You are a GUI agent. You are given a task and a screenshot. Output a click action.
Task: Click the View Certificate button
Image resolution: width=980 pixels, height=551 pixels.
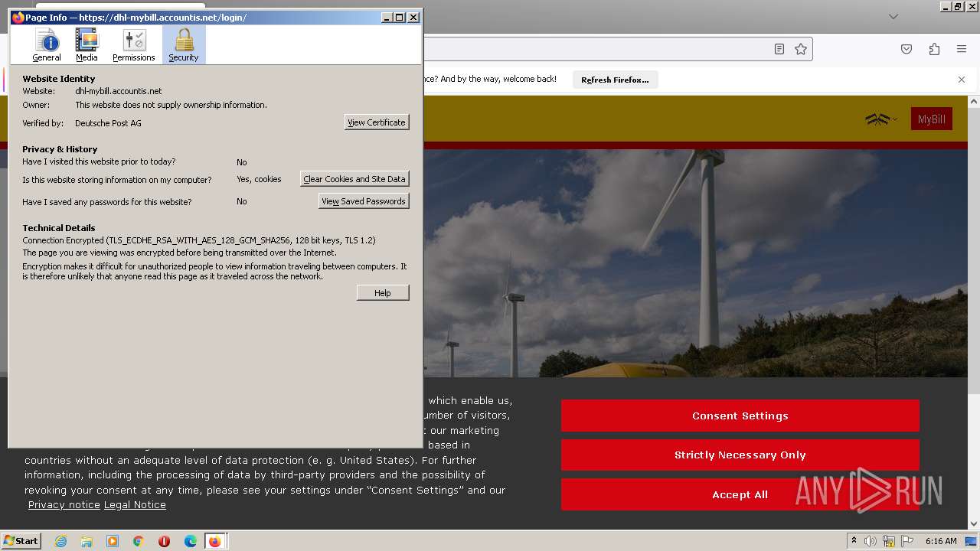tap(377, 122)
